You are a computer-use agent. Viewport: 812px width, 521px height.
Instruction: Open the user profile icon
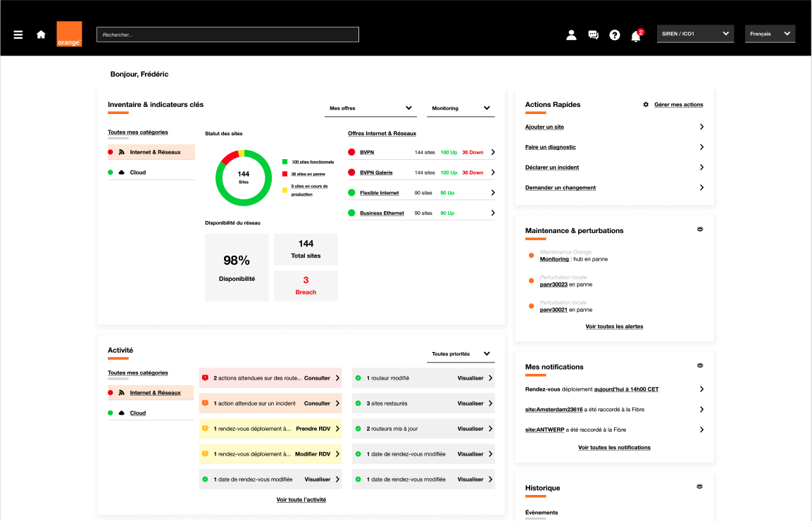click(x=571, y=34)
